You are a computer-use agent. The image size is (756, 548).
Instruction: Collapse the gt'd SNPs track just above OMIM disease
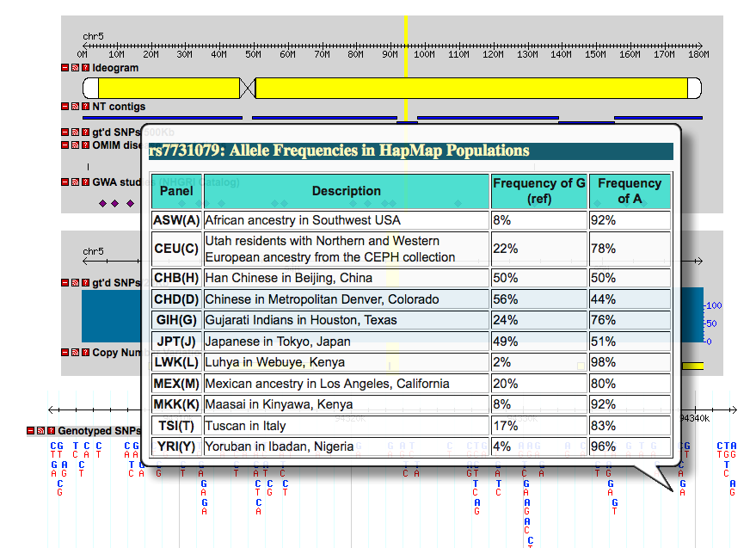pos(65,132)
